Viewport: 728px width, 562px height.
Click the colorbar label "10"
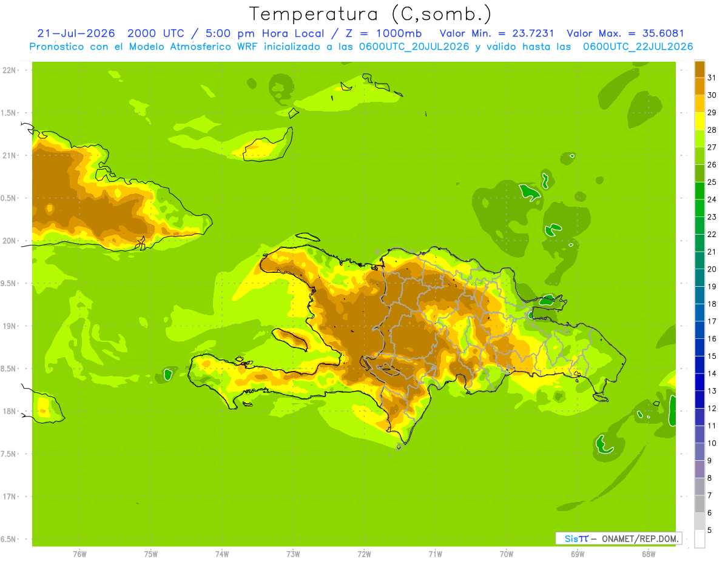tap(712, 443)
